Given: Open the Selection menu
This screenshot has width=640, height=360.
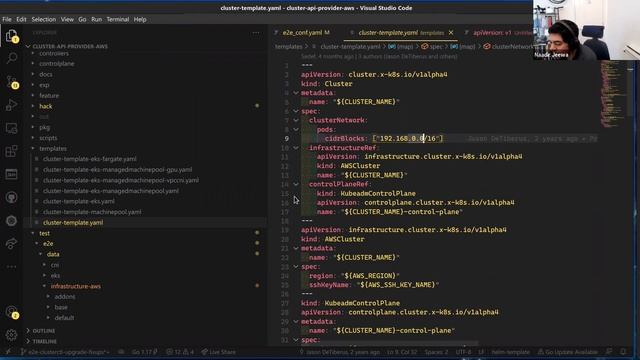Looking at the screenshot, I should [44, 19].
